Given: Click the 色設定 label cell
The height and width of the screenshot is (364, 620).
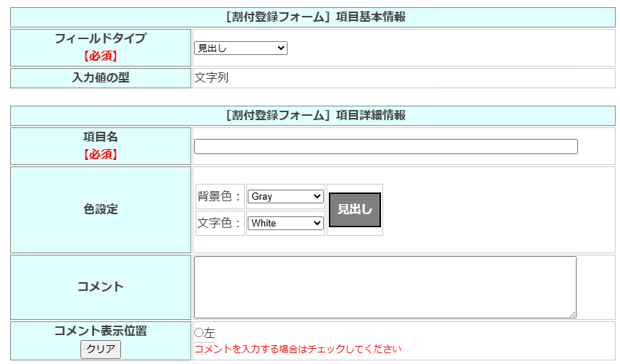Looking at the screenshot, I should click(101, 210).
